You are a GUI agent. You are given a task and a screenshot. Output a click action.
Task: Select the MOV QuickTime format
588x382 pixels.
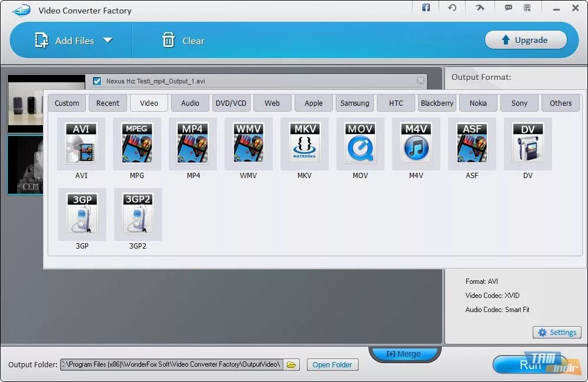pos(360,145)
